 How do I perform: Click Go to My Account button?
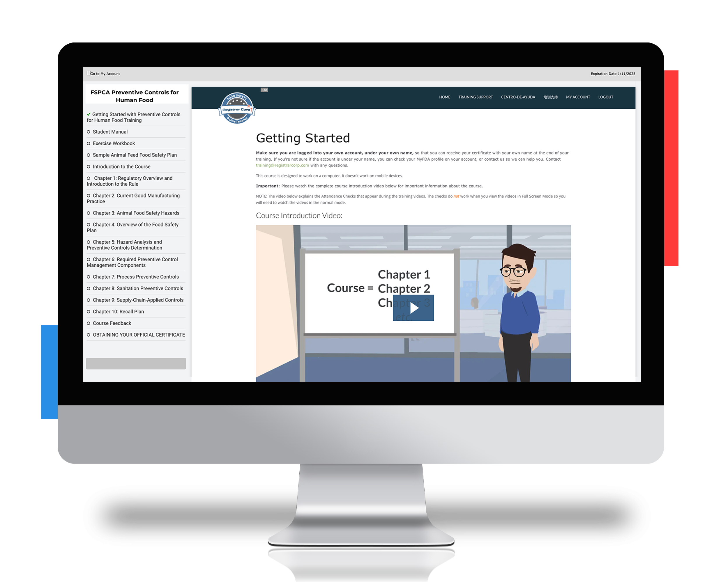(x=104, y=73)
